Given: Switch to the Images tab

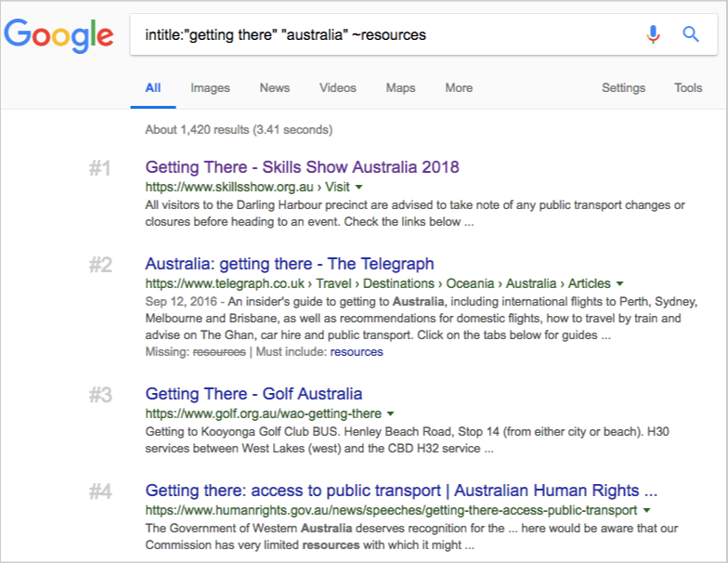Looking at the screenshot, I should pyautogui.click(x=210, y=87).
